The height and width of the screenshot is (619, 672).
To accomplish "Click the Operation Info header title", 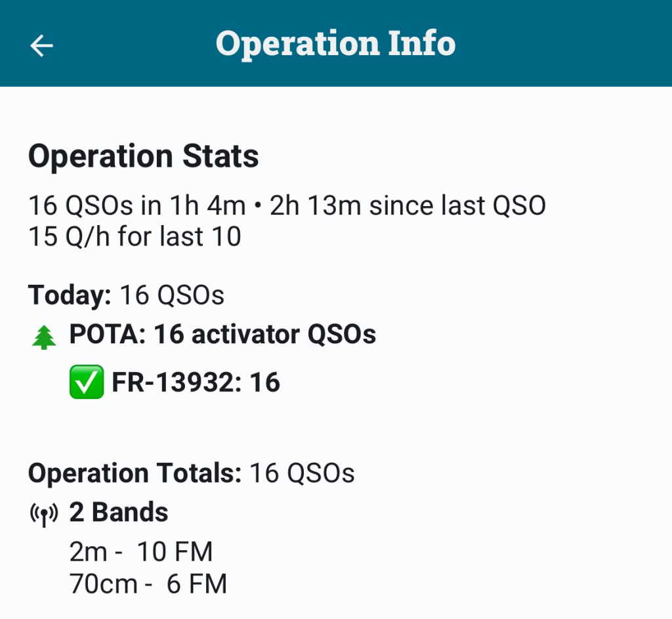I will click(335, 44).
